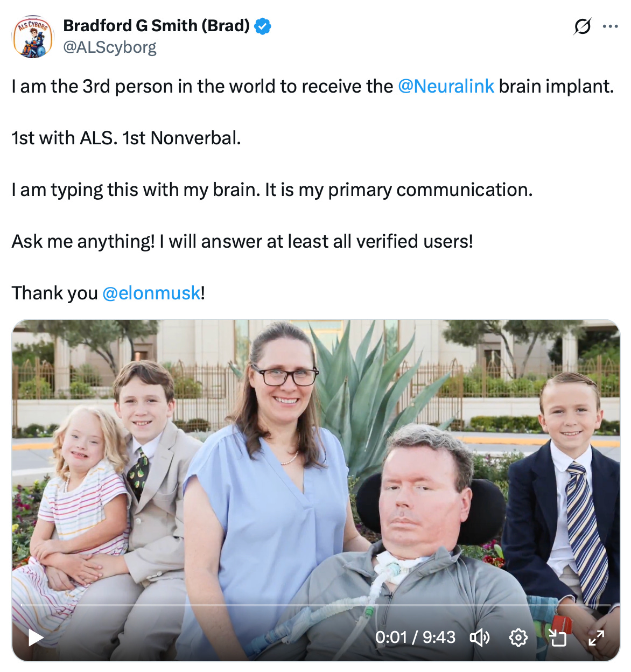
Task: Click the @ALScyborg handle
Action: [x=110, y=47]
